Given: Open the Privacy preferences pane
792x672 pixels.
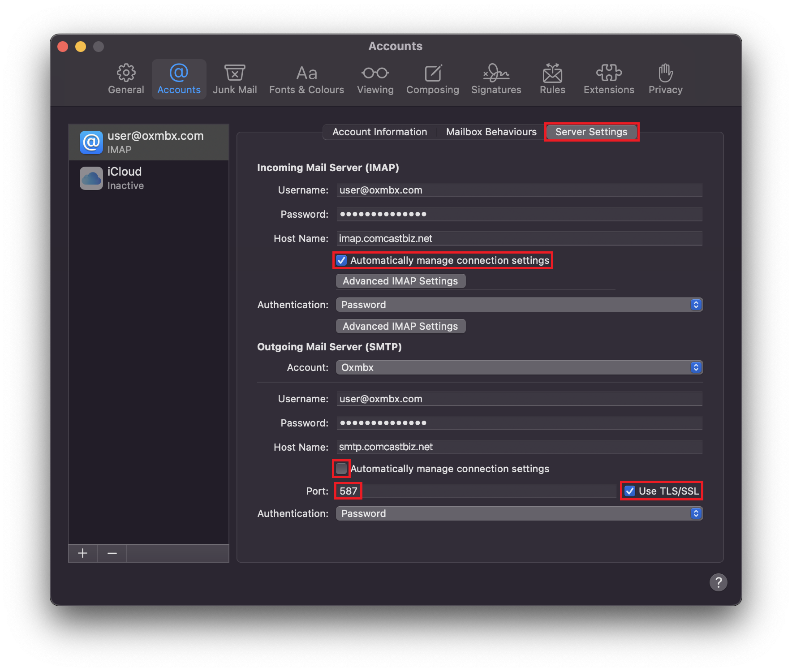Looking at the screenshot, I should coord(665,79).
